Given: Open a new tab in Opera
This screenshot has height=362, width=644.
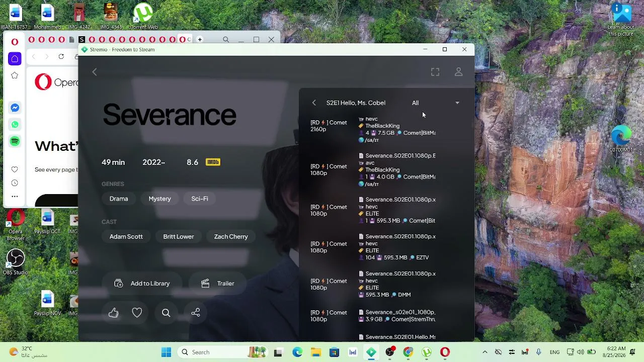Looking at the screenshot, I should (200, 39).
